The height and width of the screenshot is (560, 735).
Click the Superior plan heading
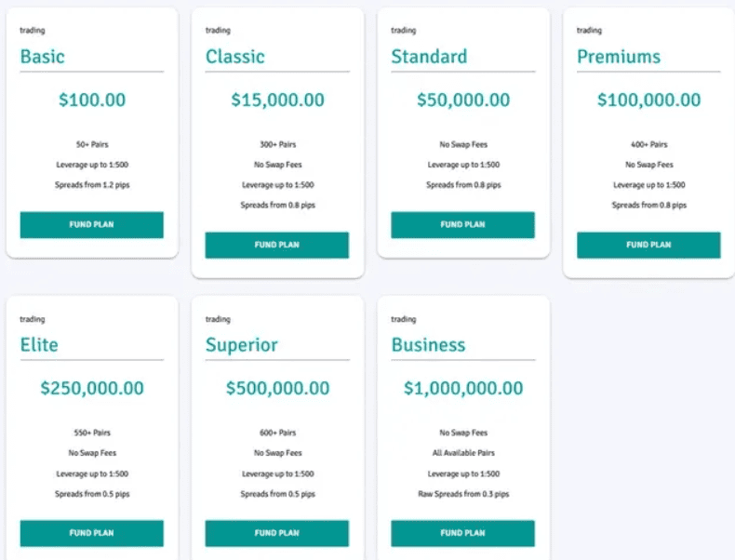pyautogui.click(x=242, y=345)
